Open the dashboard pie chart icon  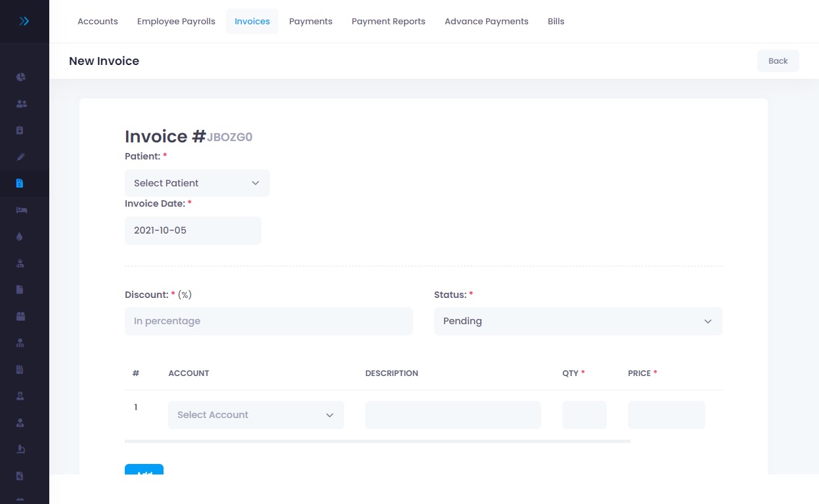coord(20,77)
